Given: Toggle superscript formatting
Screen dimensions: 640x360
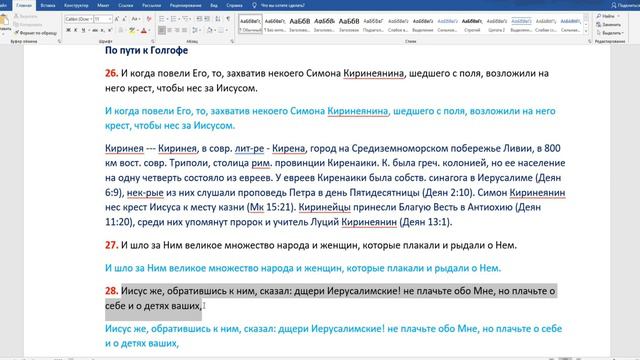Looking at the screenshot, I should click(109, 30).
